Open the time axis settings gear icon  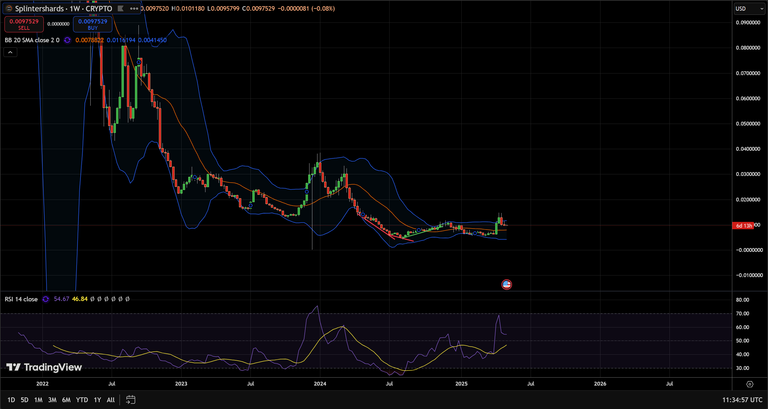pos(749,384)
